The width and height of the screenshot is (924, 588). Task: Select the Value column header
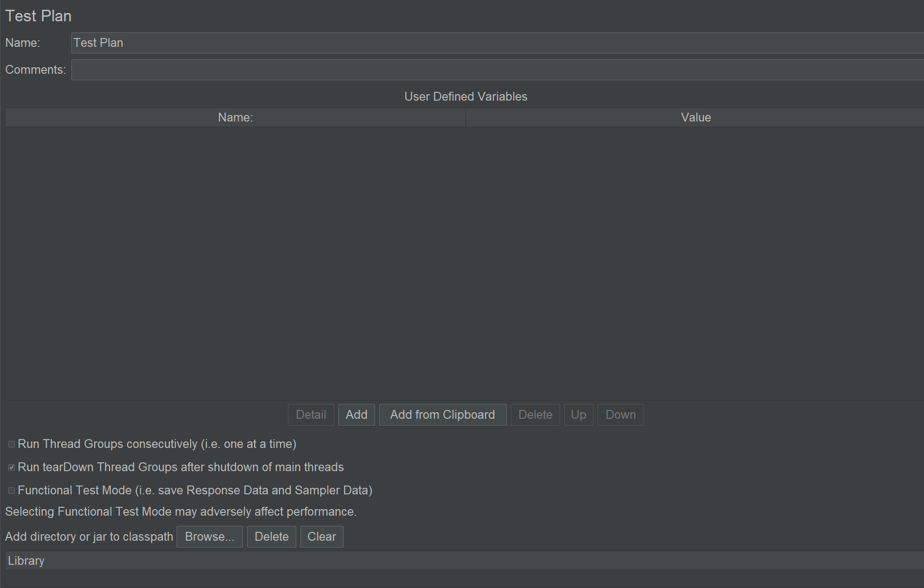click(695, 117)
